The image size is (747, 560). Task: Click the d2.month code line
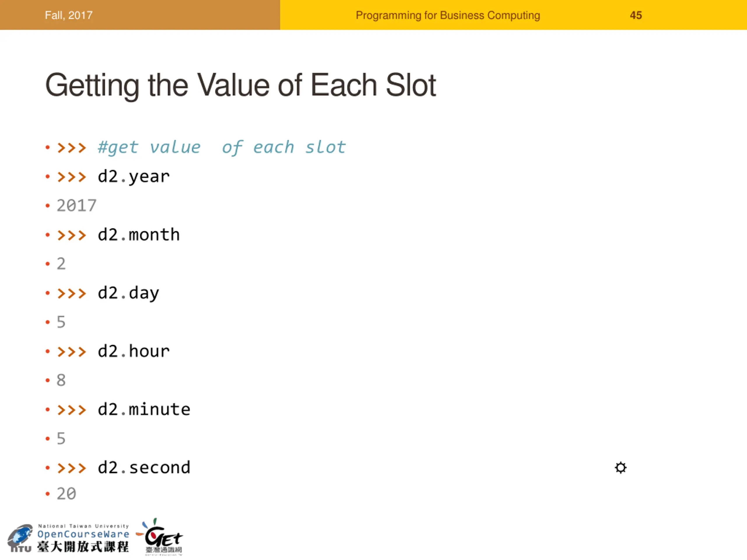[139, 235]
